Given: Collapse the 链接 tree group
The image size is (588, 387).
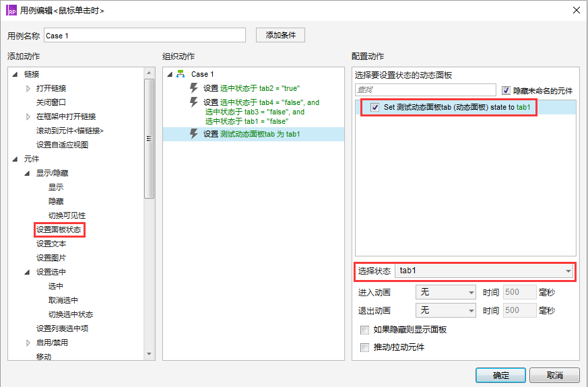Looking at the screenshot, I should (15, 74).
